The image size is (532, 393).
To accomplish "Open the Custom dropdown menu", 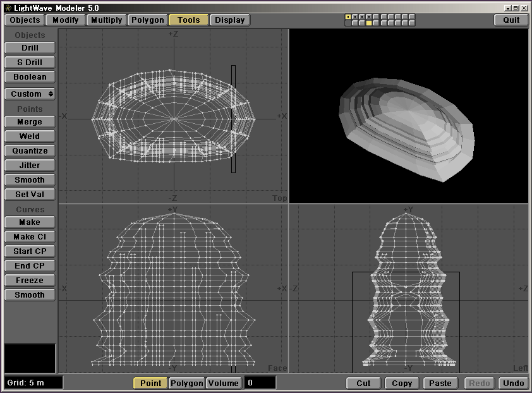I will [x=30, y=94].
